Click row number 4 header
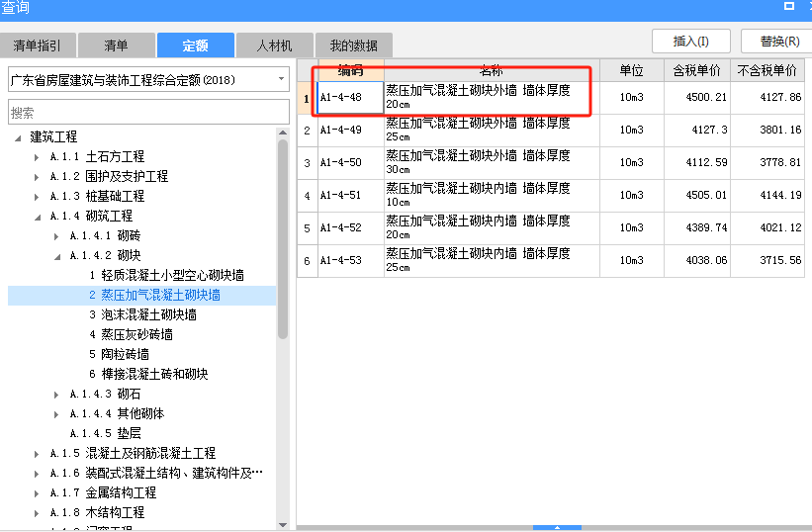 click(x=307, y=196)
